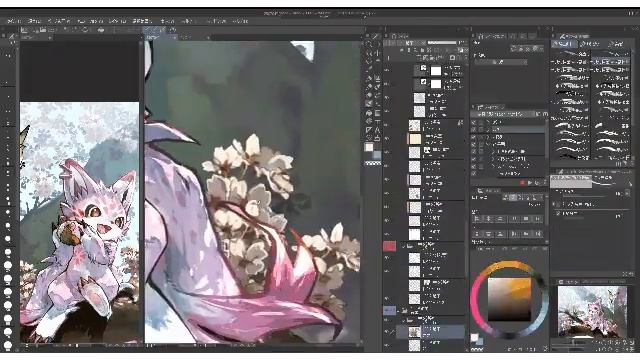
Task: Expand the highlighted auto action row
Action: tap(488, 129)
